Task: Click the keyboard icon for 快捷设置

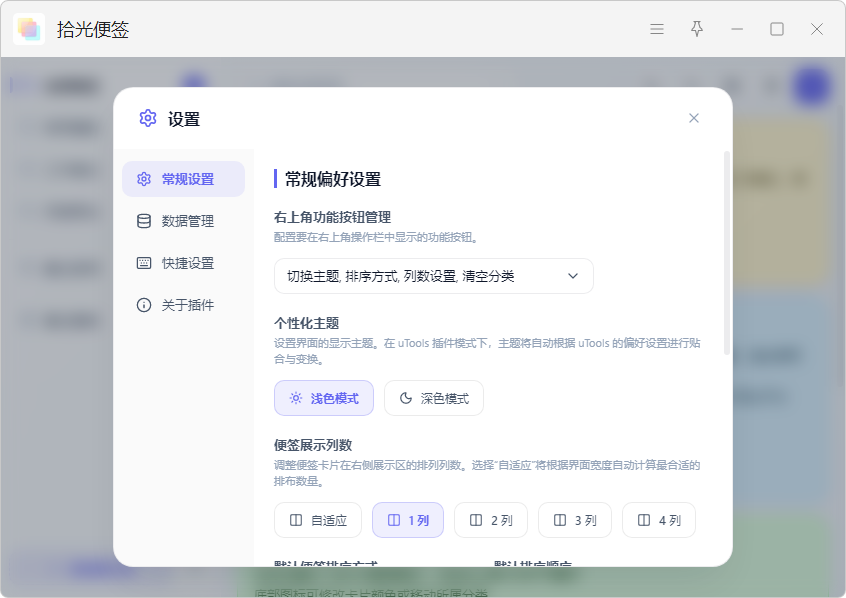Action: (144, 263)
